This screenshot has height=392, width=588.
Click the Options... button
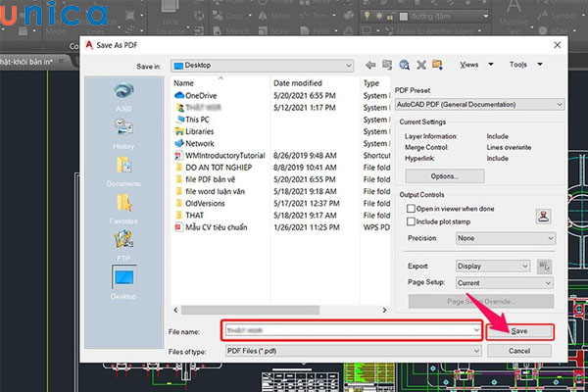coord(444,175)
